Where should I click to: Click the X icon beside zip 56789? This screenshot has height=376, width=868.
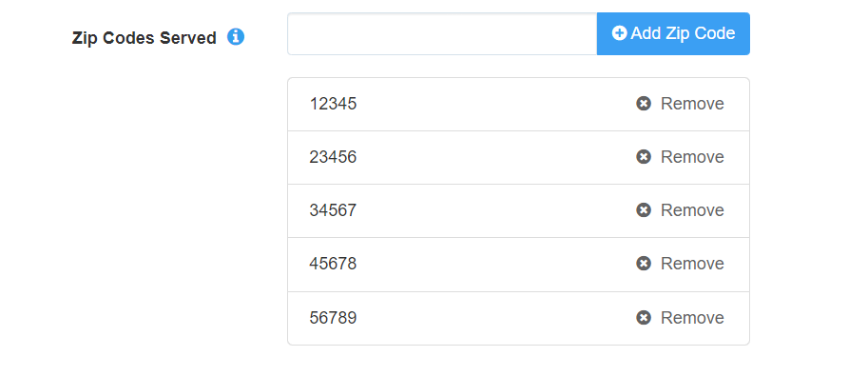[x=644, y=318]
